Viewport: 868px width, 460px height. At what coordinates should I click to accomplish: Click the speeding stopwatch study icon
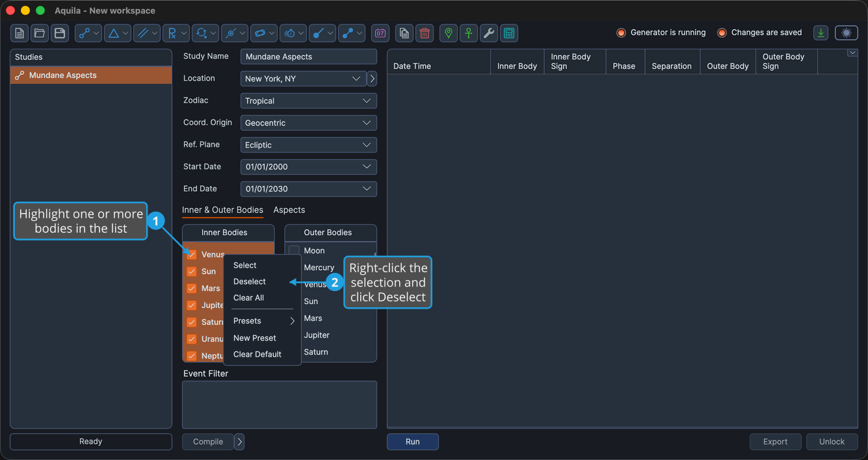[x=290, y=33]
